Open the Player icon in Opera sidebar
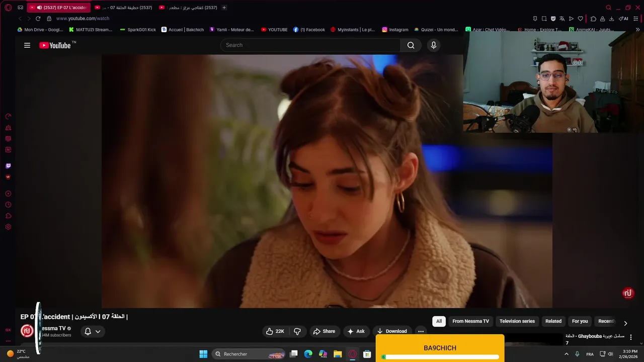This screenshot has height=362, width=644. coord(8,194)
